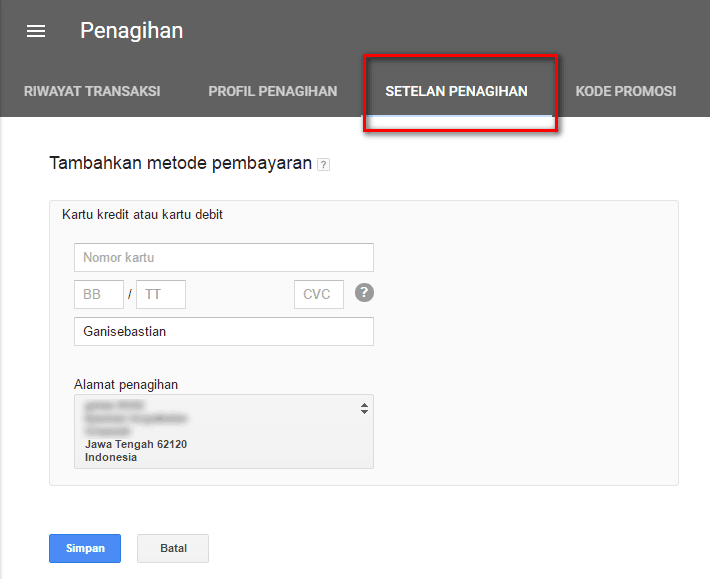Screen dimensions: 710x579
Task: Focus the TT expiry year field
Action: pyautogui.click(x=161, y=294)
